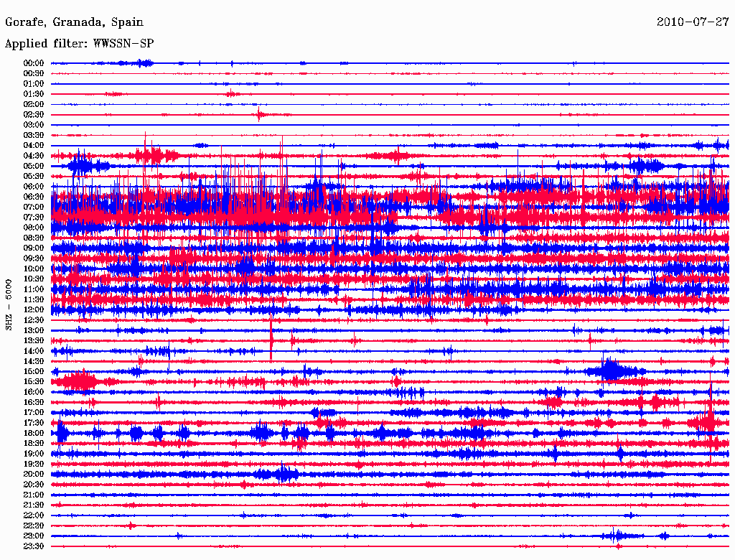
Task: Select the 07:30 time label
Action: pyautogui.click(x=33, y=217)
